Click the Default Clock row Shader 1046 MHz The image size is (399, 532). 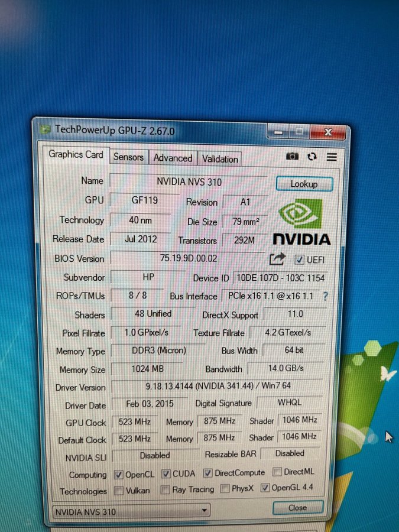(x=299, y=437)
